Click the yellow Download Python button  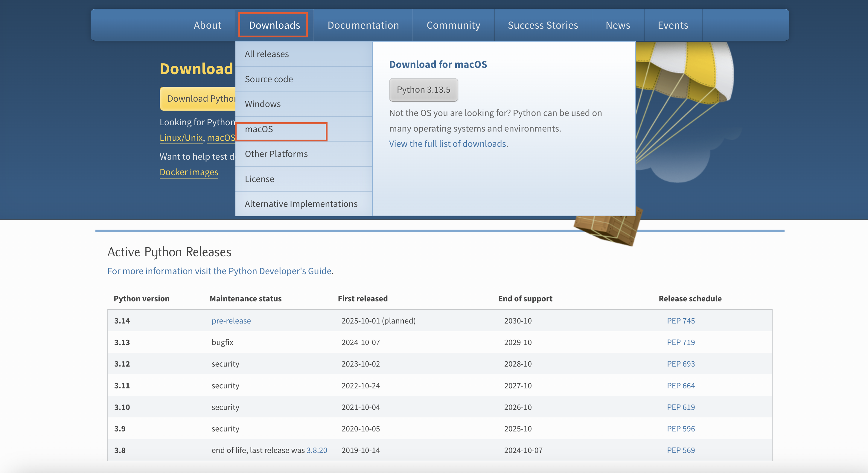click(x=197, y=98)
